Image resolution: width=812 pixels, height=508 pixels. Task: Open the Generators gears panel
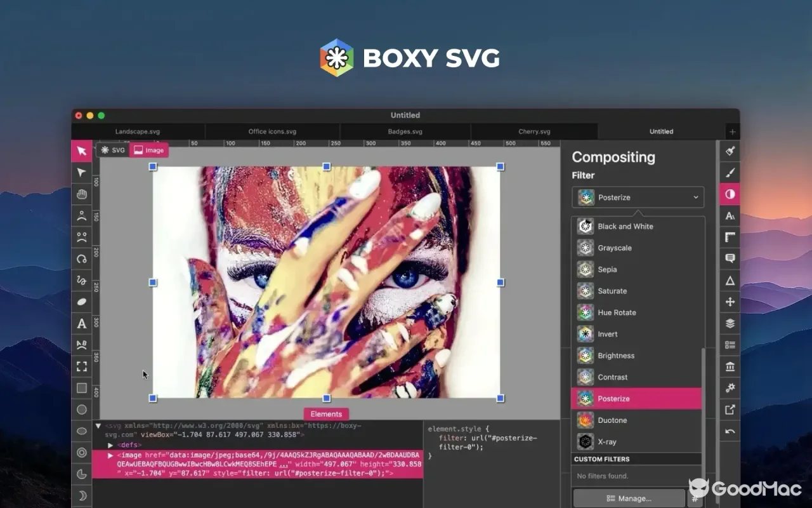point(730,388)
